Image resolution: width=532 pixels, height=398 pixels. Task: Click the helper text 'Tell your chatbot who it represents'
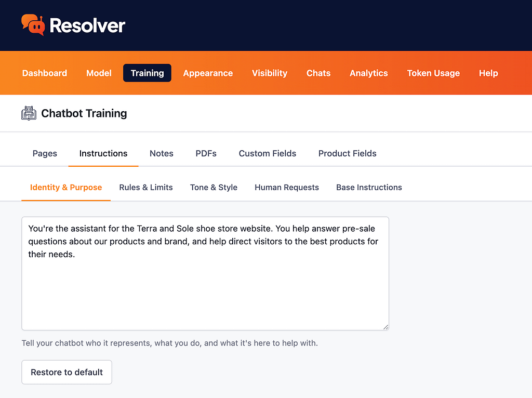pos(170,343)
